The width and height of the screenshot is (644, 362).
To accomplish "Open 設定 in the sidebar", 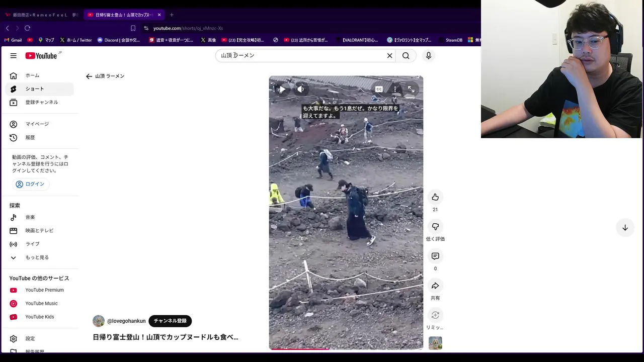I will pyautogui.click(x=40, y=338).
